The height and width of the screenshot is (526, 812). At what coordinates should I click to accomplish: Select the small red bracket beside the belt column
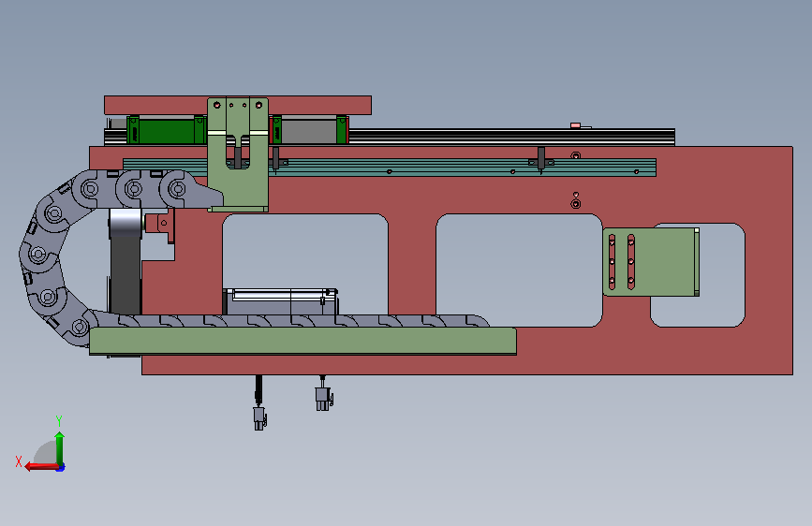click(160, 225)
